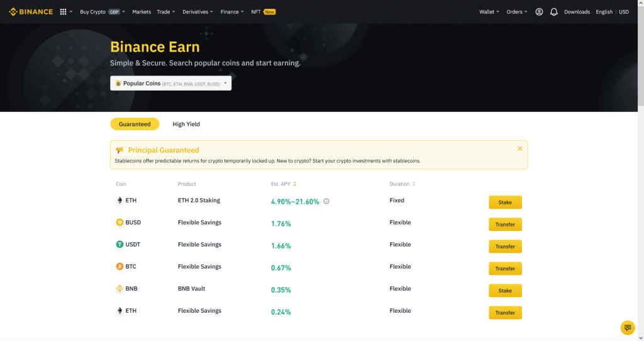Open the apps grid menu icon

tap(64, 12)
